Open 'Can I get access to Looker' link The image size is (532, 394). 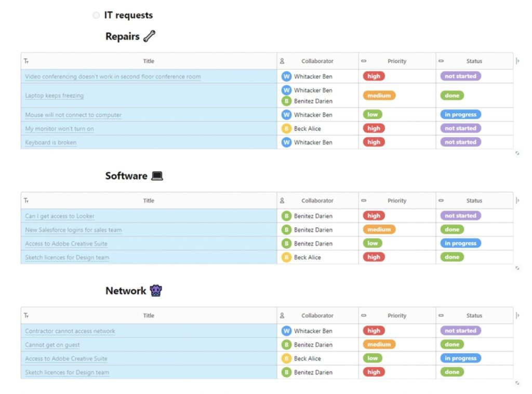[60, 216]
